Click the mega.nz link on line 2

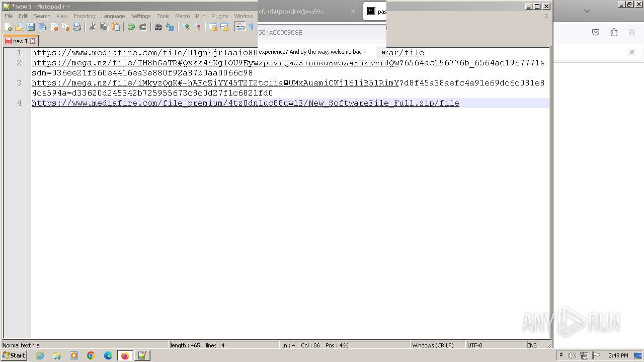click(x=215, y=63)
